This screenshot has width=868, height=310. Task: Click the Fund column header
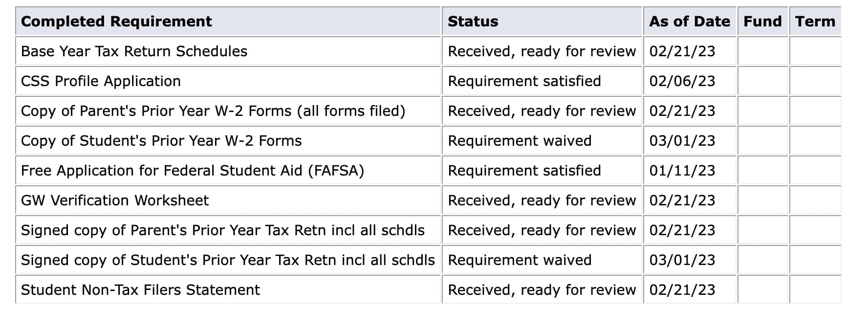coord(762,22)
